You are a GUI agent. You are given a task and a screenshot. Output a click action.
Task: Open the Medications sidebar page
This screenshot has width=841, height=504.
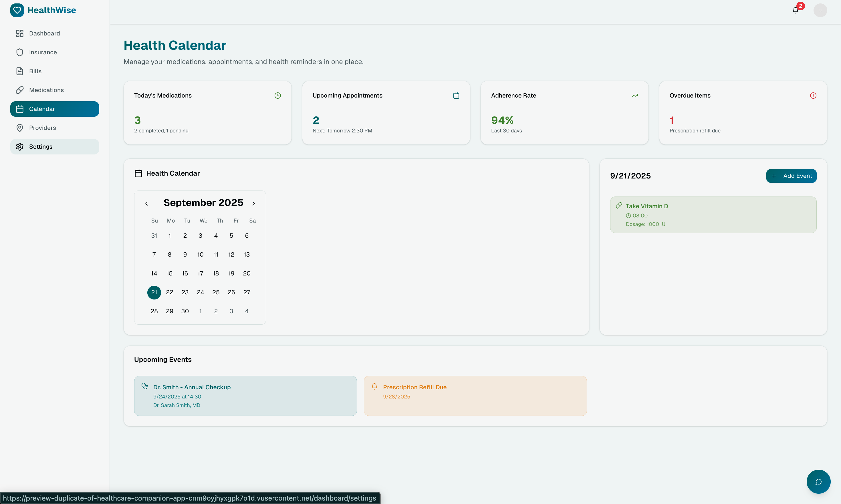(x=47, y=90)
